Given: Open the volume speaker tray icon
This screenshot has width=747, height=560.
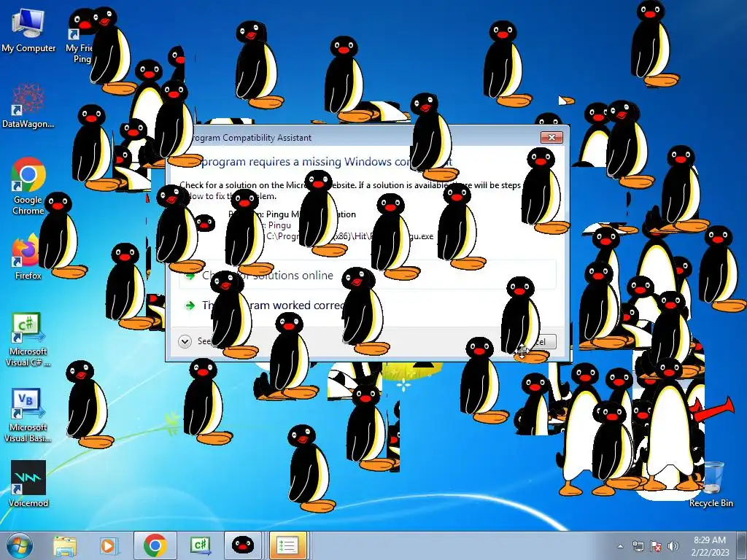Looking at the screenshot, I should 673,546.
